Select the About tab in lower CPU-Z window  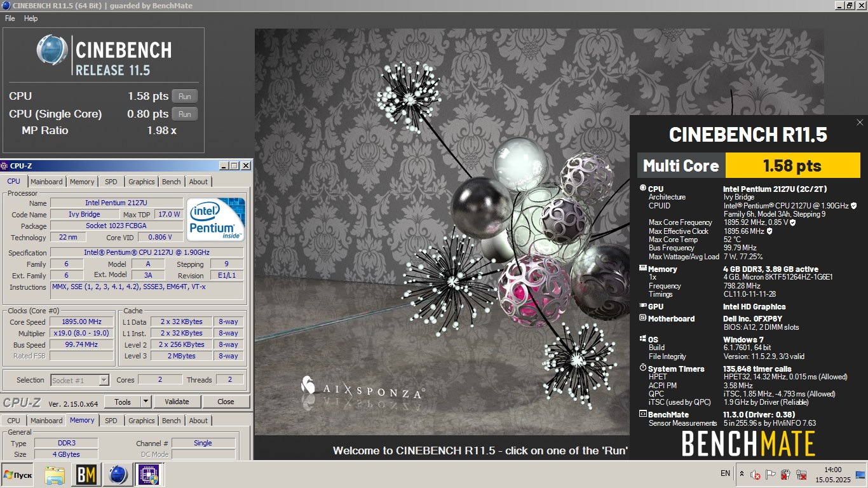(x=198, y=421)
